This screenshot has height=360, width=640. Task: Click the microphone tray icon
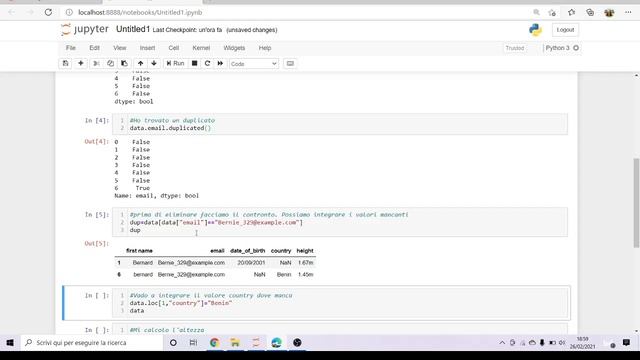[542, 343]
